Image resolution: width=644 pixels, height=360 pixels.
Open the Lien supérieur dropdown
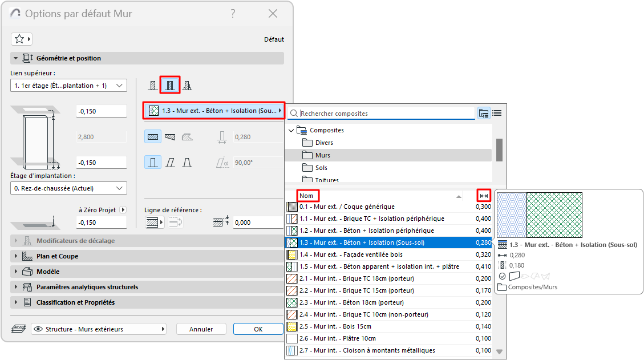click(68, 86)
